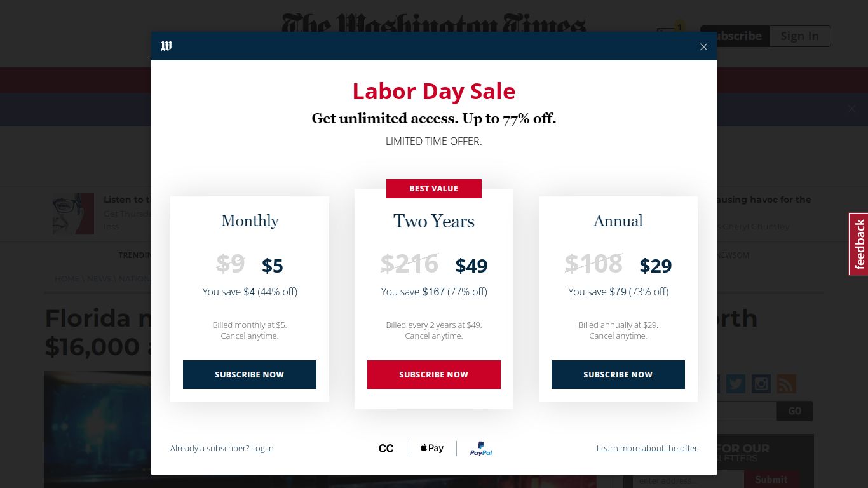
Task: Select the Apple Pay icon
Action: point(432,448)
